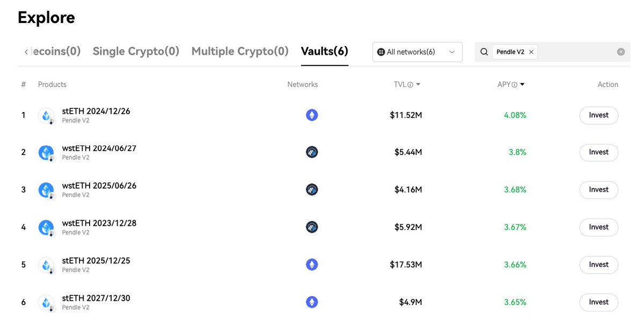
Task: Click the $17.53M TVL value
Action: [x=406, y=265]
